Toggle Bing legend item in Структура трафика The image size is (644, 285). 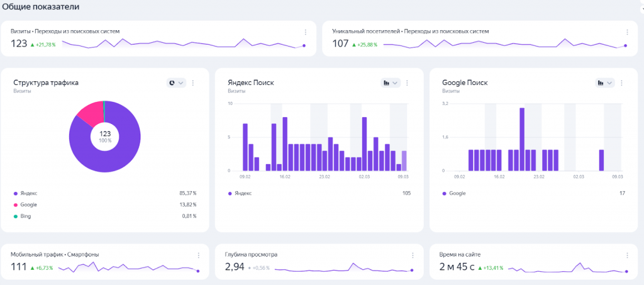25,216
